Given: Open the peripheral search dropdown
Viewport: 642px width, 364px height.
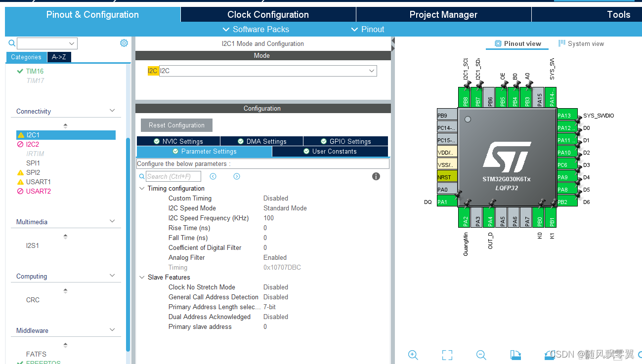Looking at the screenshot, I should 72,43.
